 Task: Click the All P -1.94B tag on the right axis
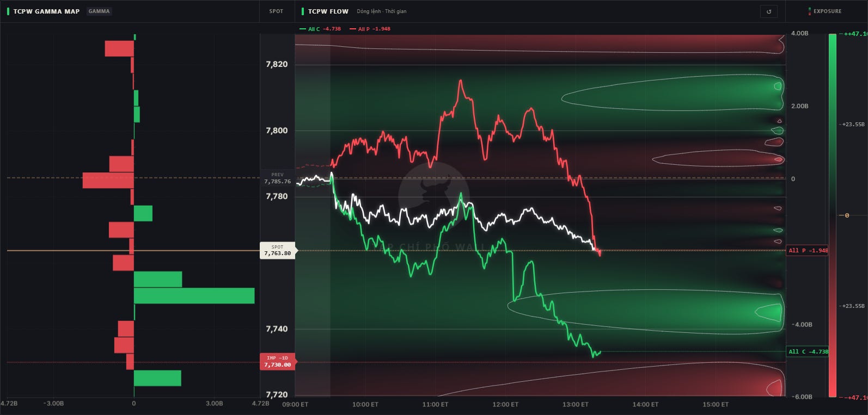pyautogui.click(x=808, y=250)
